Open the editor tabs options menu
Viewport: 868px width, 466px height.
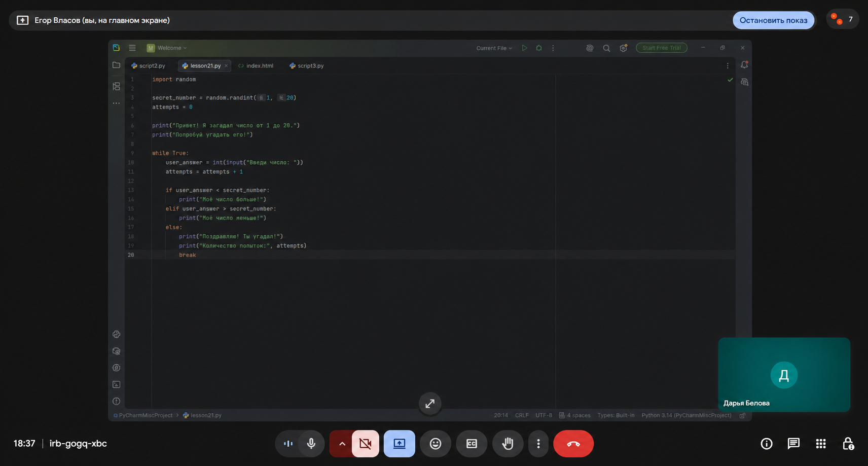[728, 65]
